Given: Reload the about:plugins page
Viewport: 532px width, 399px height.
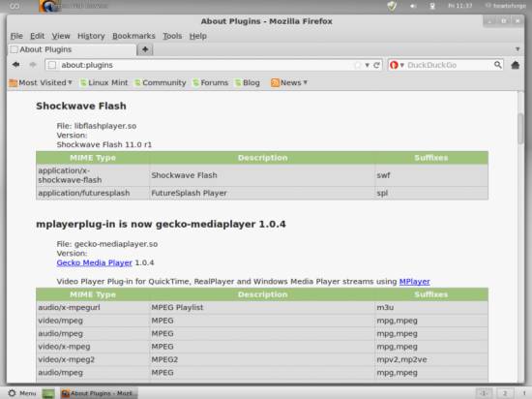Looking at the screenshot, I should [376, 65].
